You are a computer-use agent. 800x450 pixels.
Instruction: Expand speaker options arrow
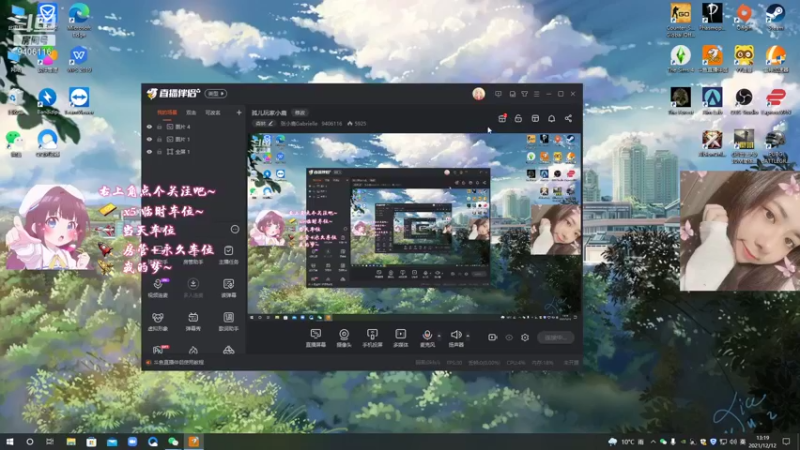point(468,336)
